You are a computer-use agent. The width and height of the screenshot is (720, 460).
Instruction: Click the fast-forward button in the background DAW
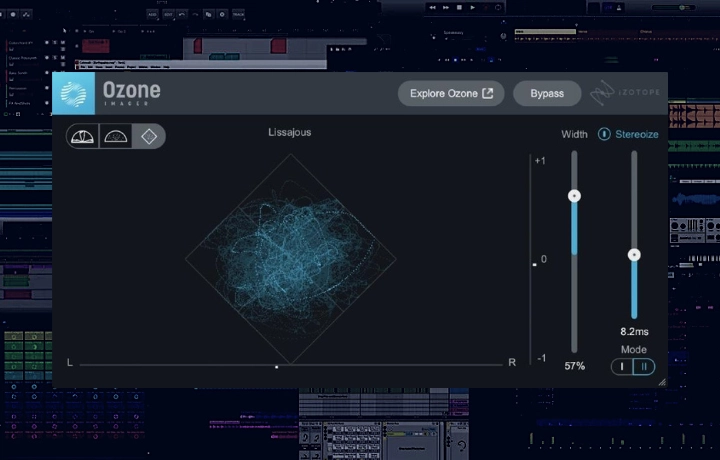click(445, 7)
